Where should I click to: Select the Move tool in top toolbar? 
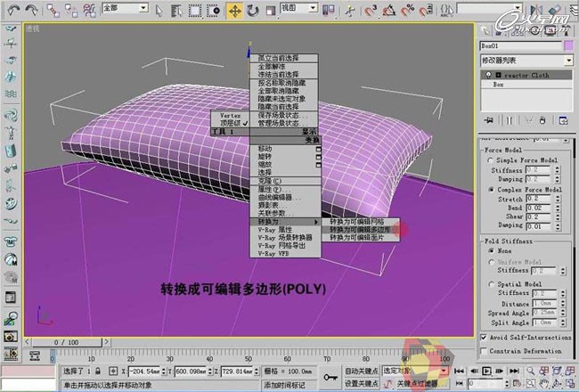[235, 11]
